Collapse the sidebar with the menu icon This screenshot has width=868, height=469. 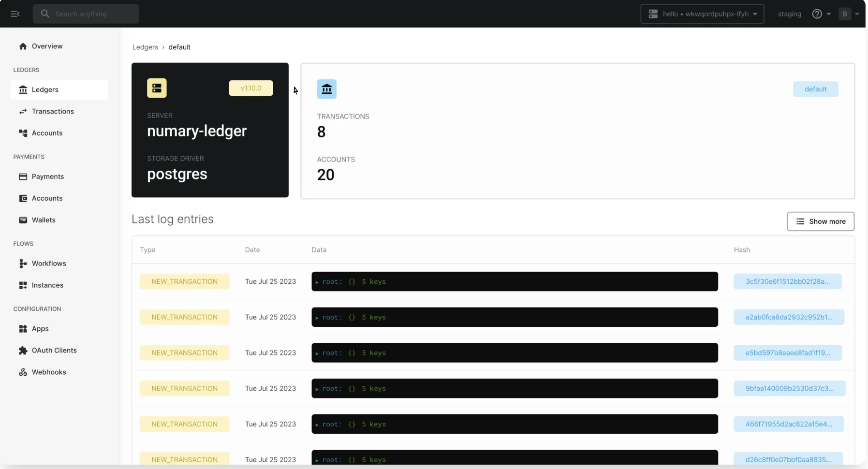tap(15, 14)
